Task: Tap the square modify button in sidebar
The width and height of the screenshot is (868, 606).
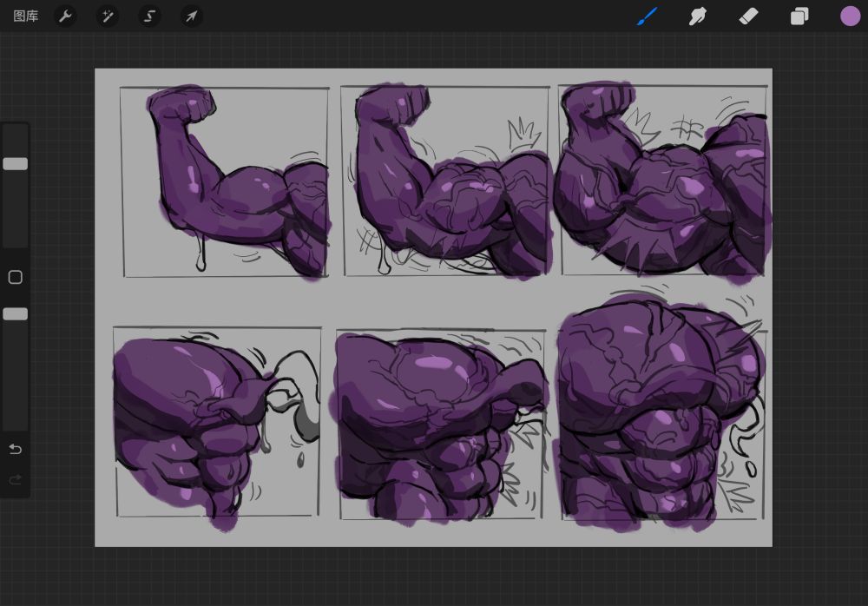Action: pos(16,277)
